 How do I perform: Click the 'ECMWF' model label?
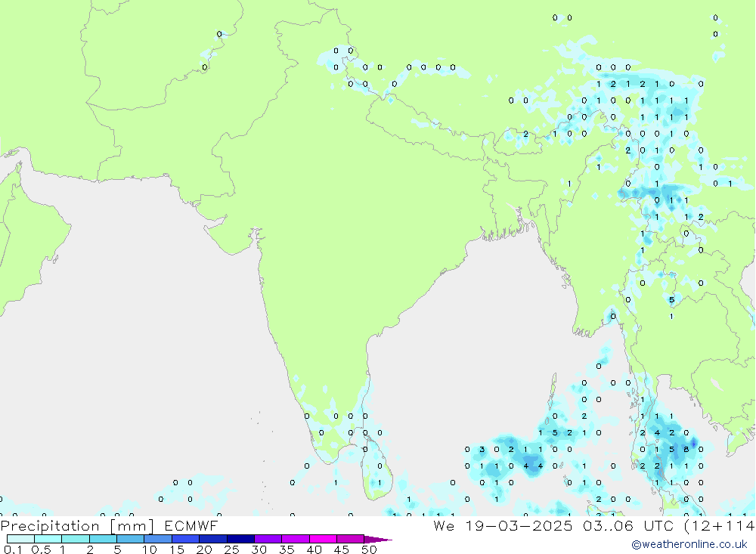pos(191,525)
